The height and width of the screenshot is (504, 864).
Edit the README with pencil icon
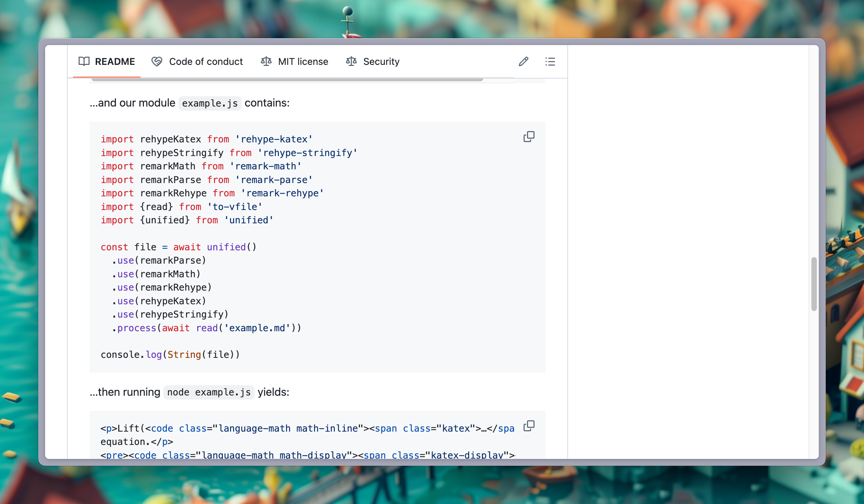[524, 62]
